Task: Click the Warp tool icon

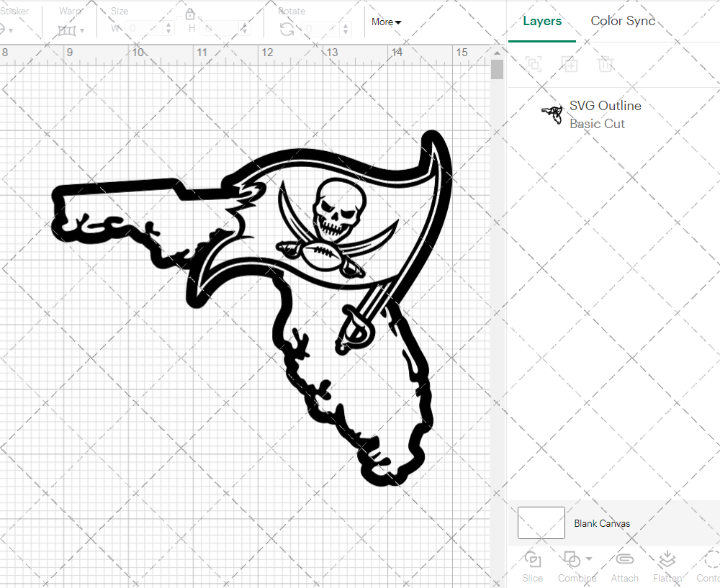Action: pyautogui.click(x=66, y=31)
